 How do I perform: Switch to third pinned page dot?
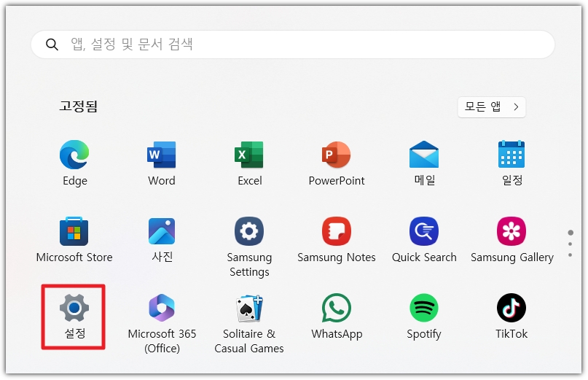571,255
